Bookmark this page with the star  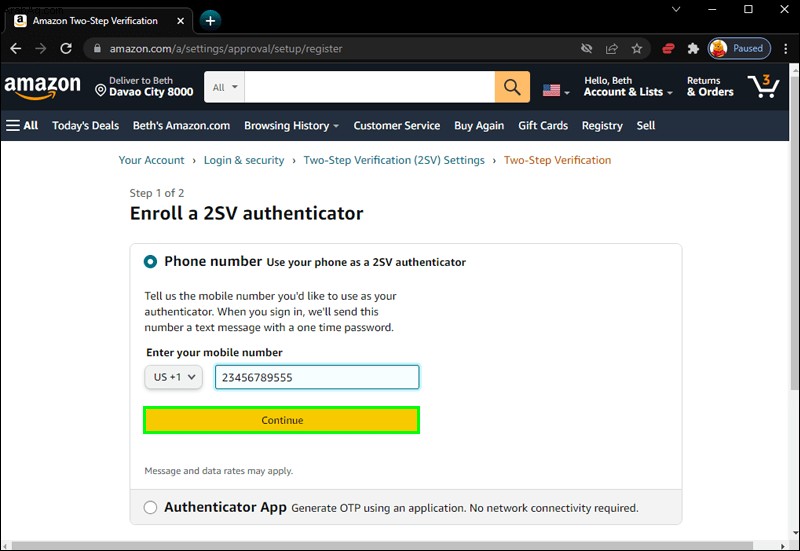click(x=637, y=48)
